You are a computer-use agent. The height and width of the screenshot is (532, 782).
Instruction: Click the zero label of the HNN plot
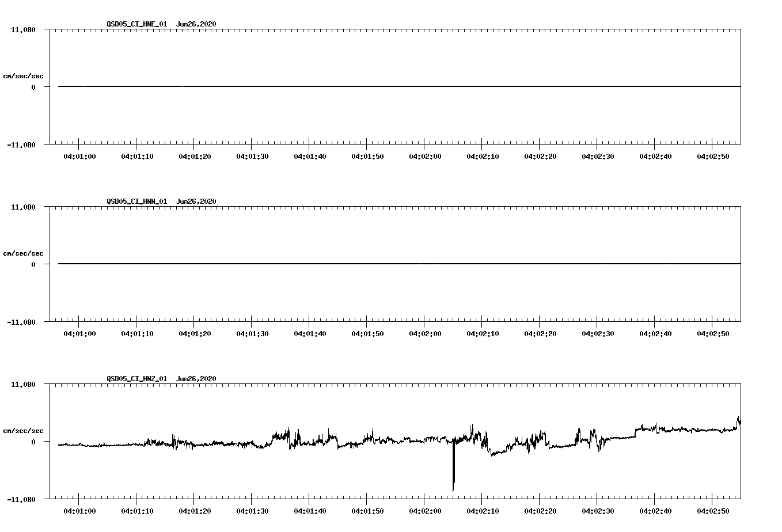coord(33,265)
